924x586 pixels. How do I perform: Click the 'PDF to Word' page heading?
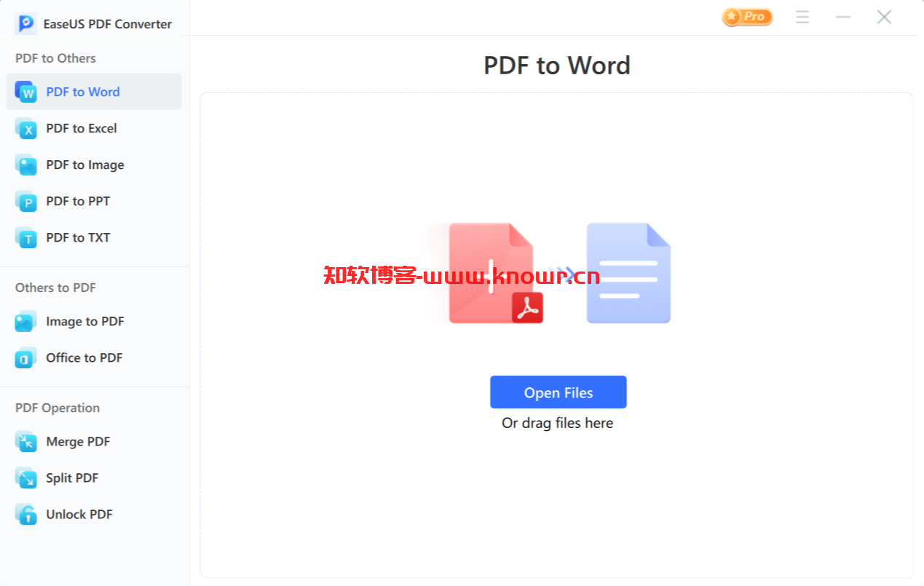(557, 66)
